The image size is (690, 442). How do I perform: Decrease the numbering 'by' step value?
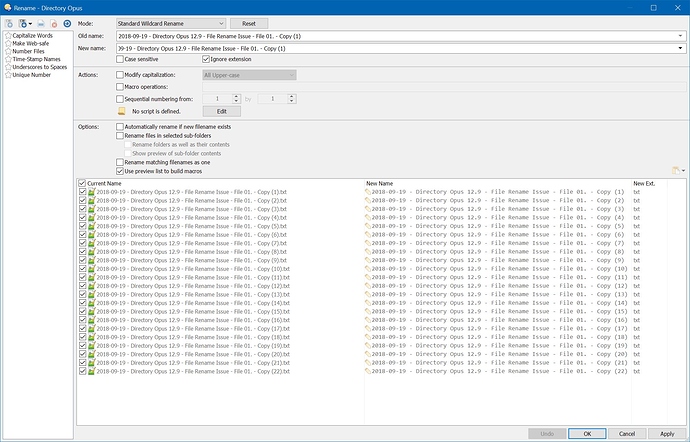point(291,102)
